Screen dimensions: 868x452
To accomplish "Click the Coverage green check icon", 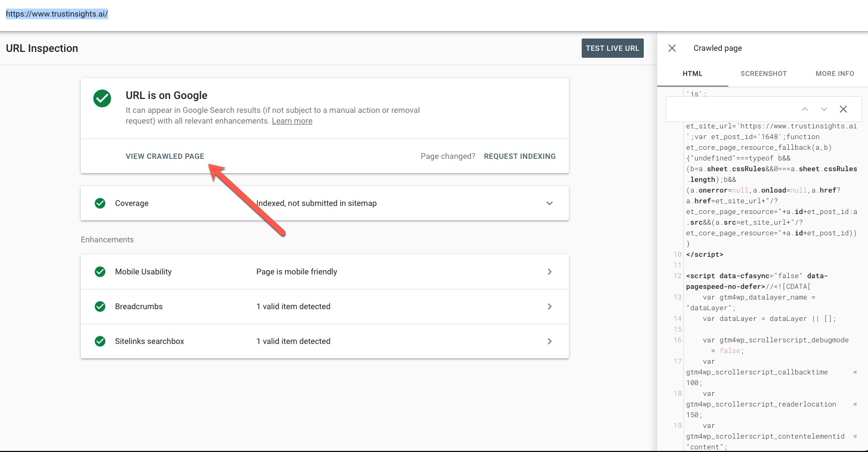I will pos(100,203).
